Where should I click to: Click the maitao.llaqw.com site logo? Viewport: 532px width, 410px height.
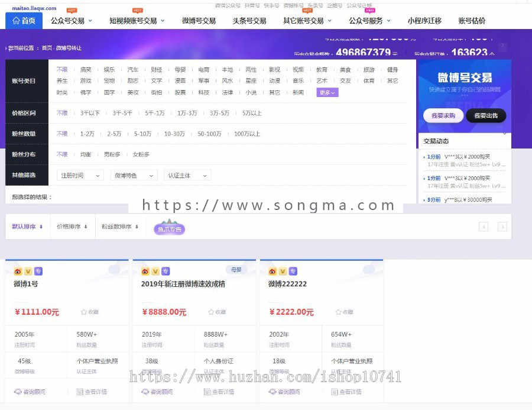[34, 8]
